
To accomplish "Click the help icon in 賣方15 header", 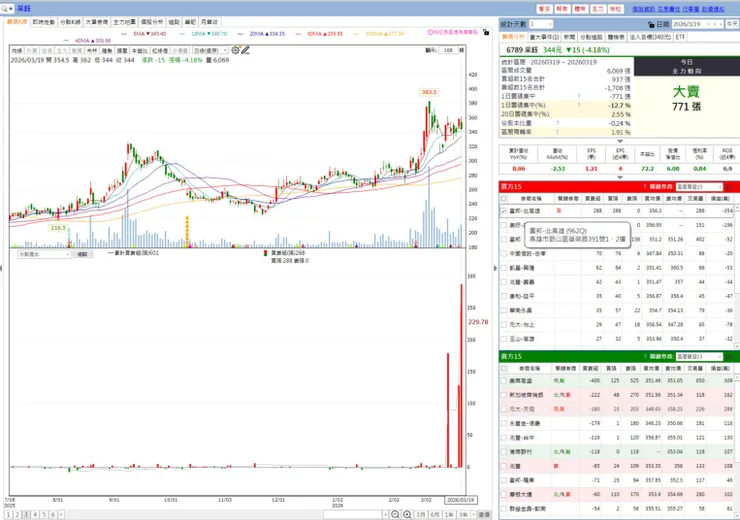I will [x=645, y=356].
